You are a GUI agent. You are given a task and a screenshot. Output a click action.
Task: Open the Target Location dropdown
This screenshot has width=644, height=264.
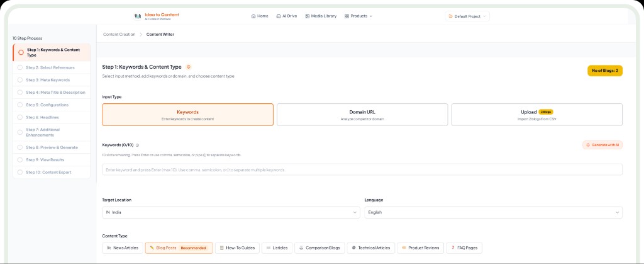tap(231, 212)
